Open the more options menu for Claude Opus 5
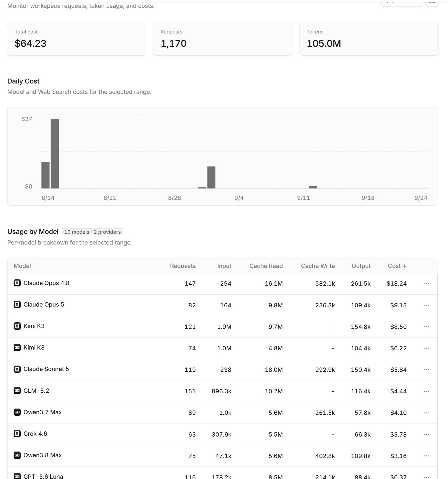Screen dimensions: 448x479 point(426,305)
